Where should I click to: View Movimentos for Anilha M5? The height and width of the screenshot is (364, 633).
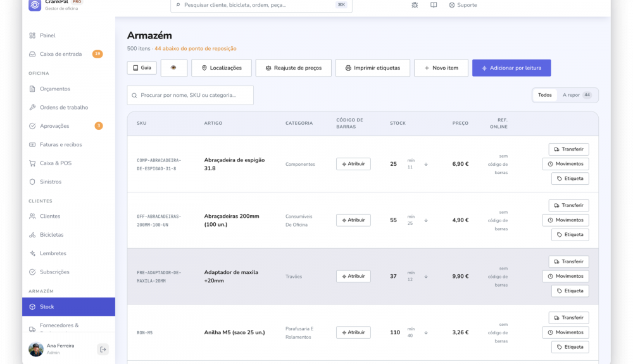565,332
